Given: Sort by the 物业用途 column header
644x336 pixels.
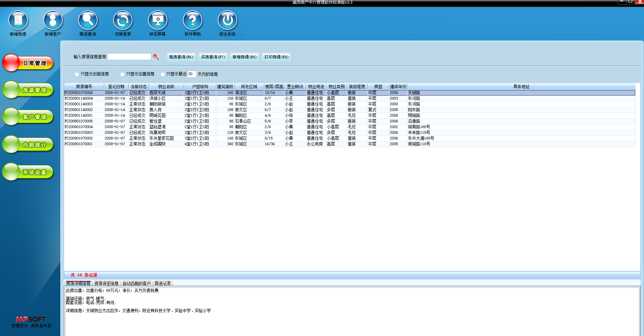Looking at the screenshot, I should (316, 87).
